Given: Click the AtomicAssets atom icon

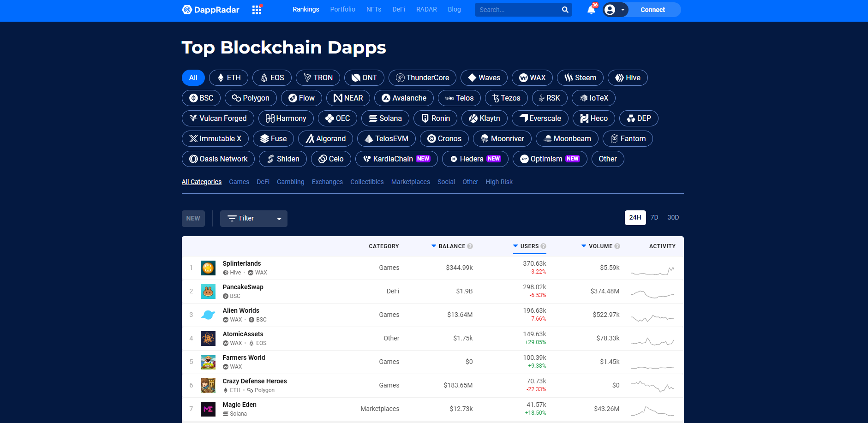Looking at the screenshot, I should coord(208,339).
